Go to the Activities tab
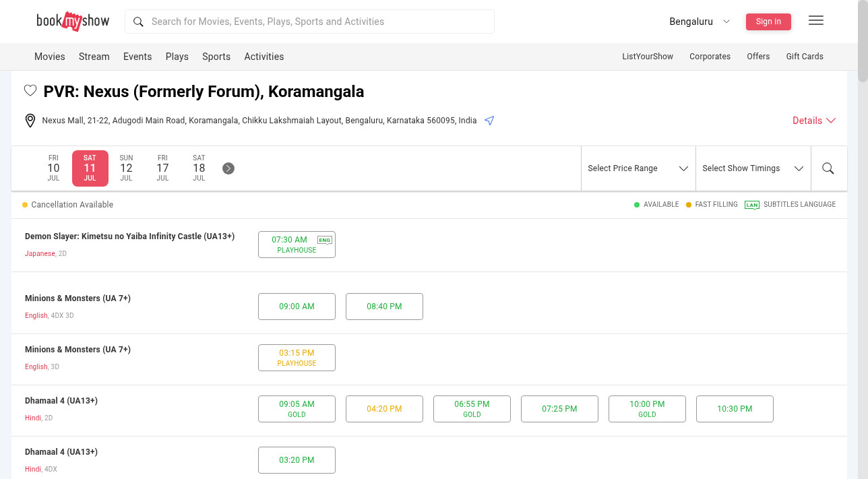The image size is (868, 479). tap(264, 57)
